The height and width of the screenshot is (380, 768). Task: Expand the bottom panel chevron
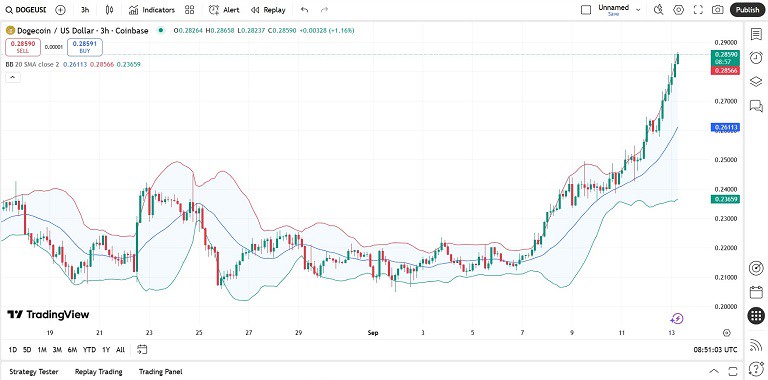pyautogui.click(x=714, y=371)
